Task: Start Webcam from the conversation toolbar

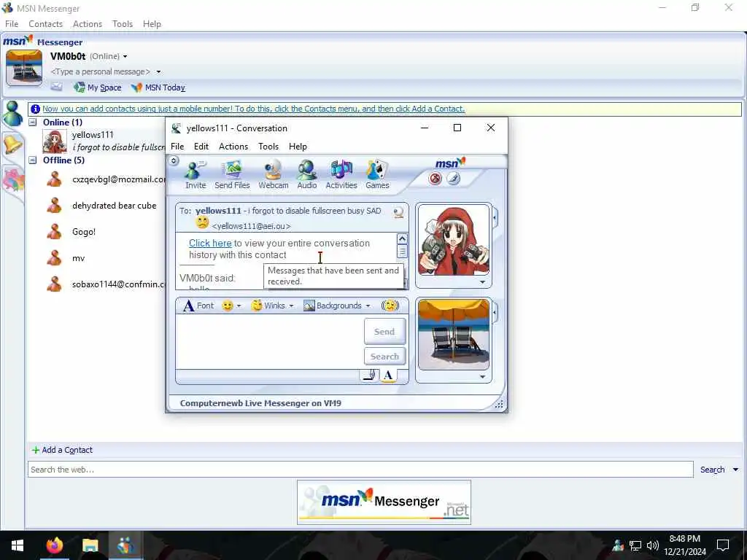Action: click(x=273, y=175)
